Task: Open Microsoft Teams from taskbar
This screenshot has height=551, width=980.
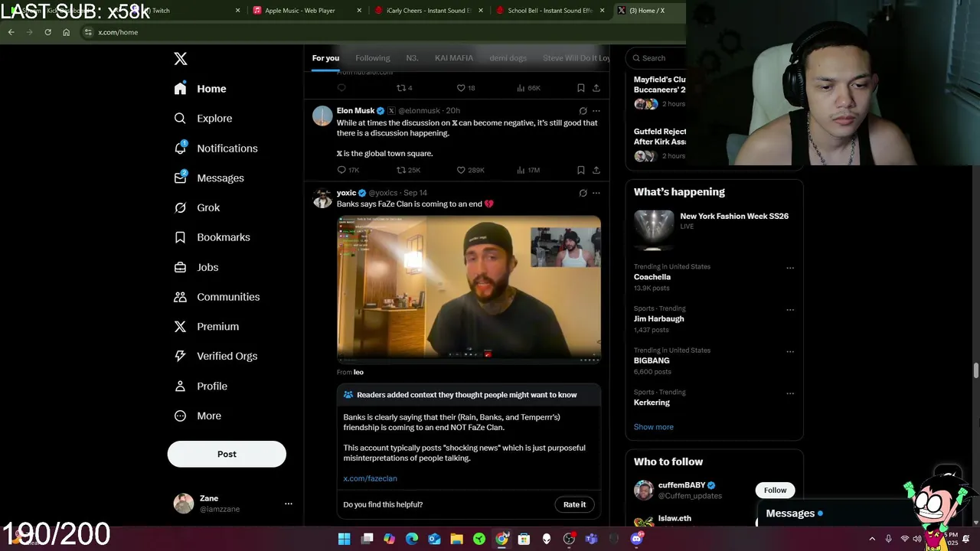Action: 591,539
